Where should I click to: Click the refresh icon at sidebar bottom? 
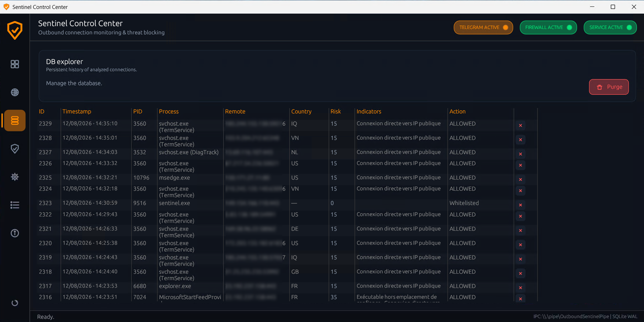tap(15, 303)
